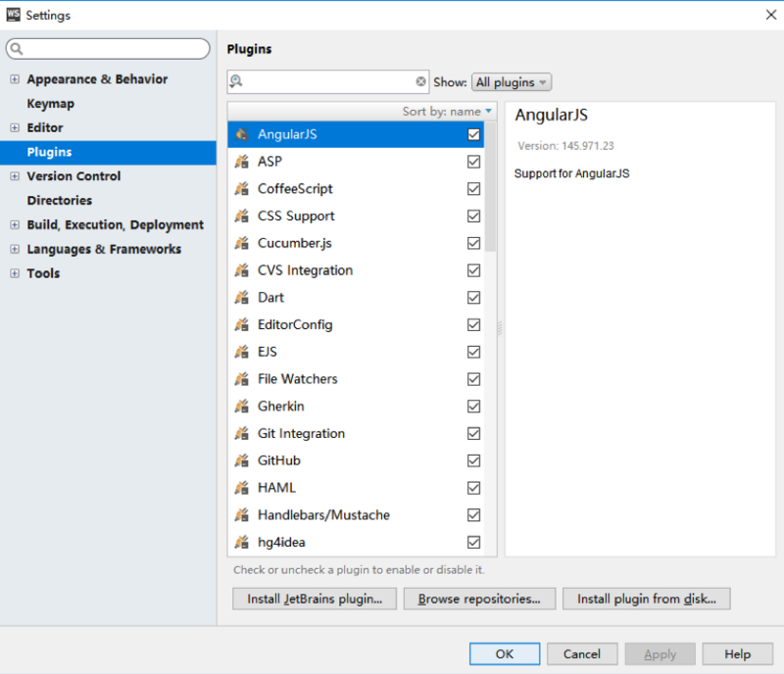Disable the GitHub plugin checkbox

[473, 460]
